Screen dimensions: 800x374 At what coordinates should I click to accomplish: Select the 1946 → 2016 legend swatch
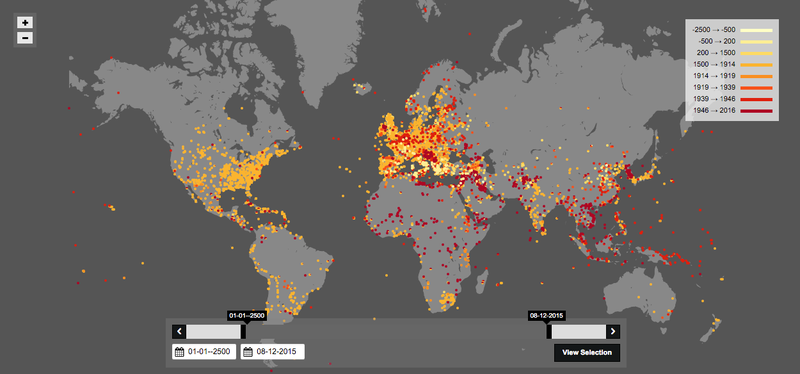[756, 111]
